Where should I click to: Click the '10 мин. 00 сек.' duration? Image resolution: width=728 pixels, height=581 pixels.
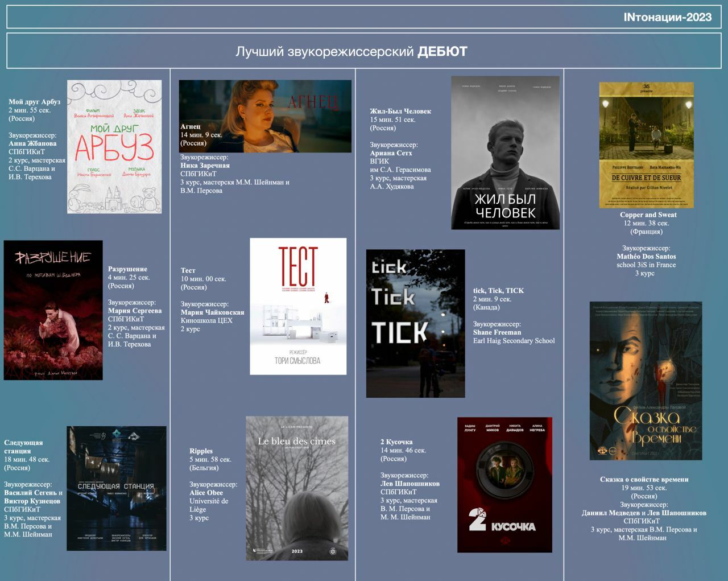tap(204, 279)
